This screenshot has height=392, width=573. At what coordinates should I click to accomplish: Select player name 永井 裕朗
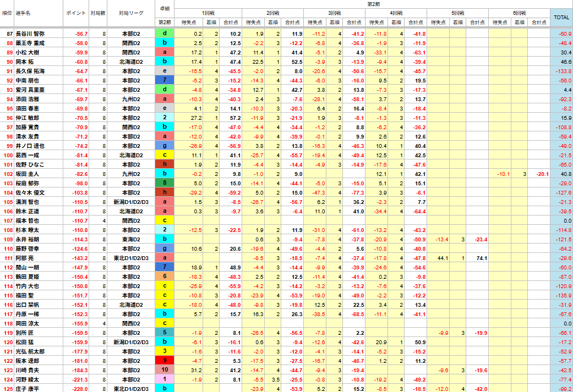27,240
